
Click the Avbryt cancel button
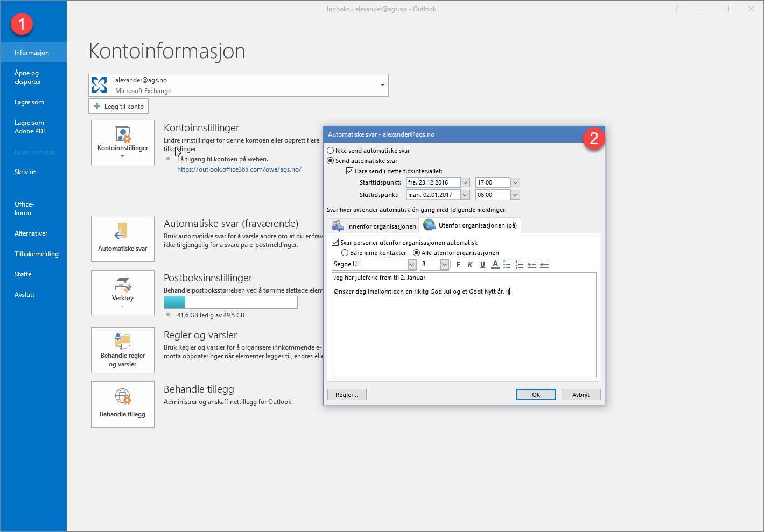pyautogui.click(x=581, y=395)
